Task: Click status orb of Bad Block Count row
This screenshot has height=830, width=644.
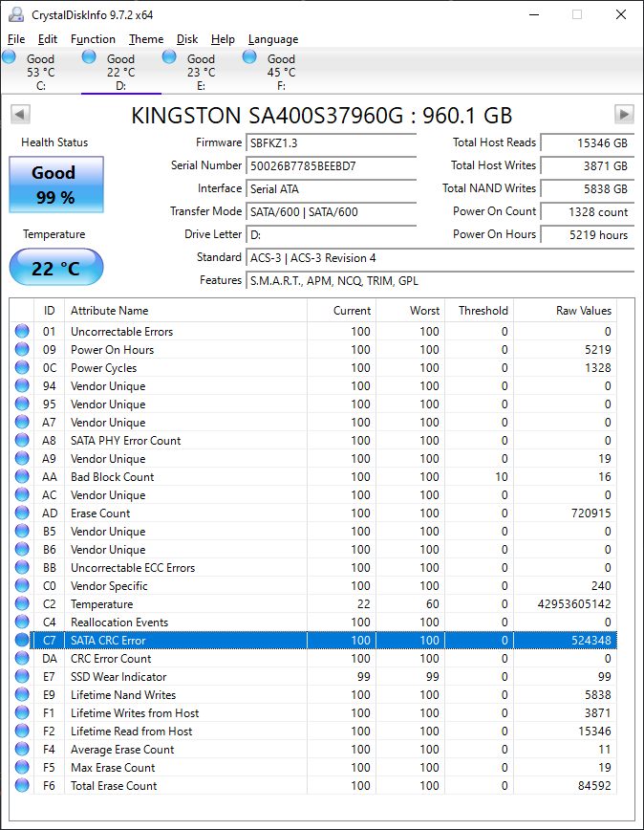Action: point(22,476)
